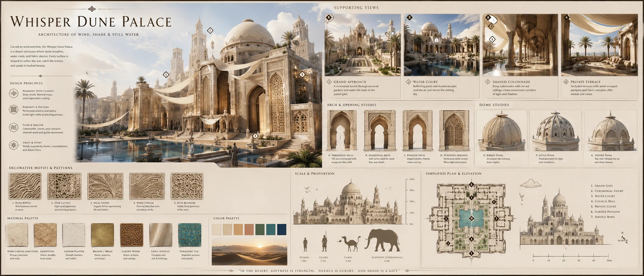Click the Date Blossom pattern tile
Viewport: 644px width, 276px height.
(x=187, y=186)
